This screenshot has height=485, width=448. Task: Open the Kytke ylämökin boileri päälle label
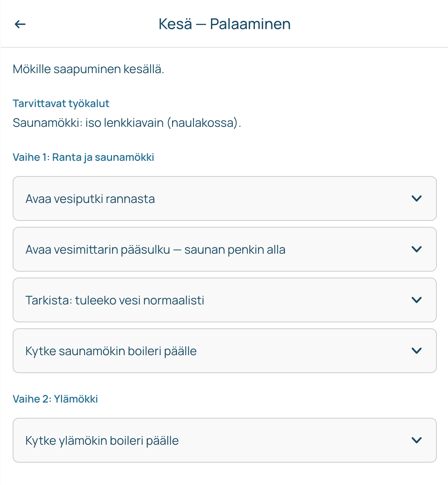click(102, 441)
